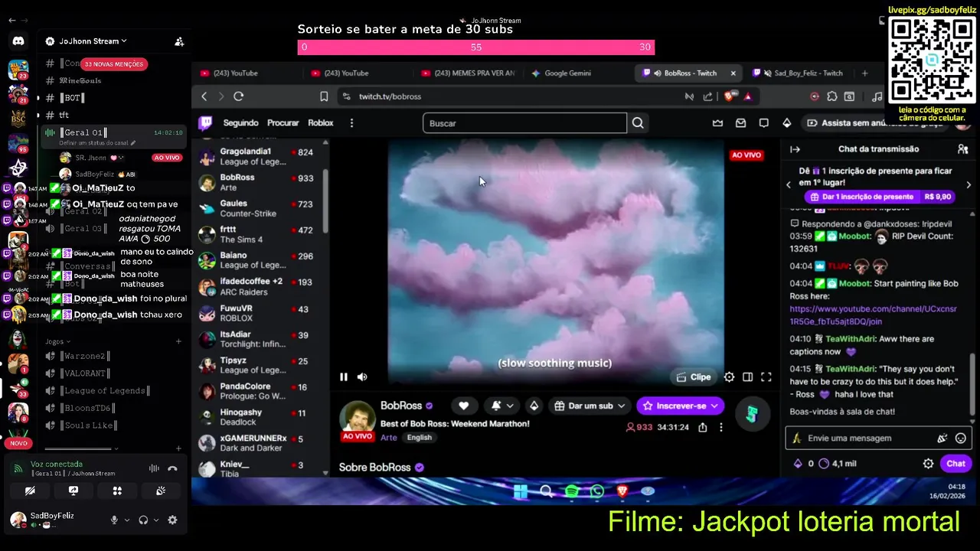Enter fullscreen on video player
The image size is (980, 551).
pos(766,377)
